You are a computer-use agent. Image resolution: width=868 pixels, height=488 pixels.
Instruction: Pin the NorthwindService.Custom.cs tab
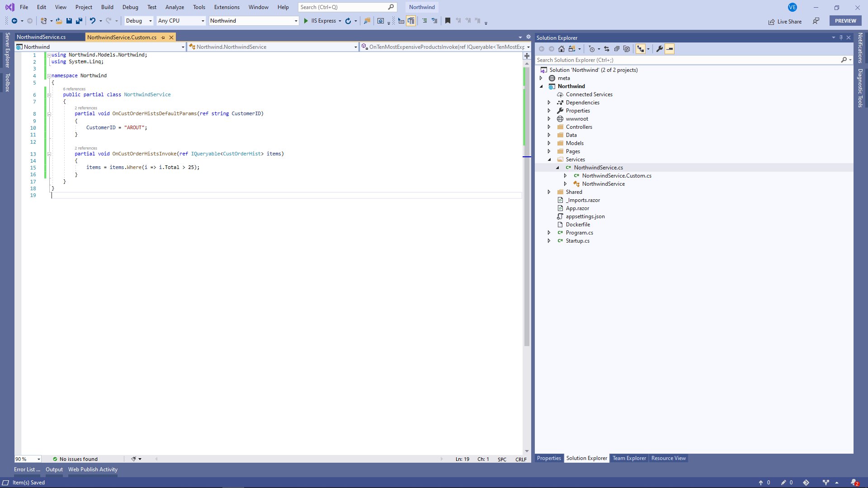[x=163, y=38]
